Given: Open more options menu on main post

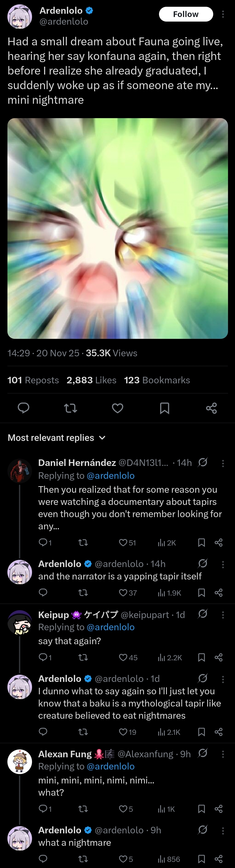Looking at the screenshot, I should click(x=223, y=14).
